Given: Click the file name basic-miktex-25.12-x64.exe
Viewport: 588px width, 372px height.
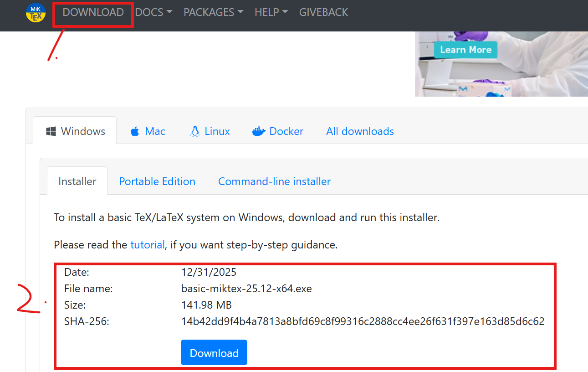Looking at the screenshot, I should point(246,289).
